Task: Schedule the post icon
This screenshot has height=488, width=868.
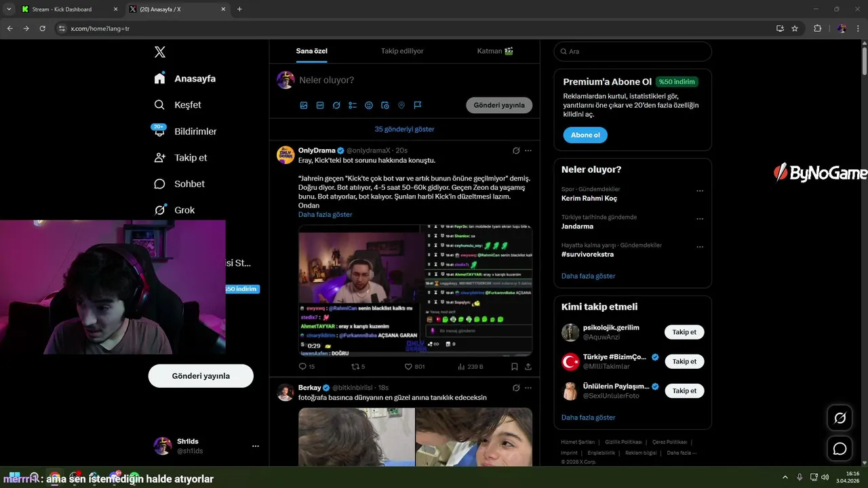Action: (x=385, y=105)
